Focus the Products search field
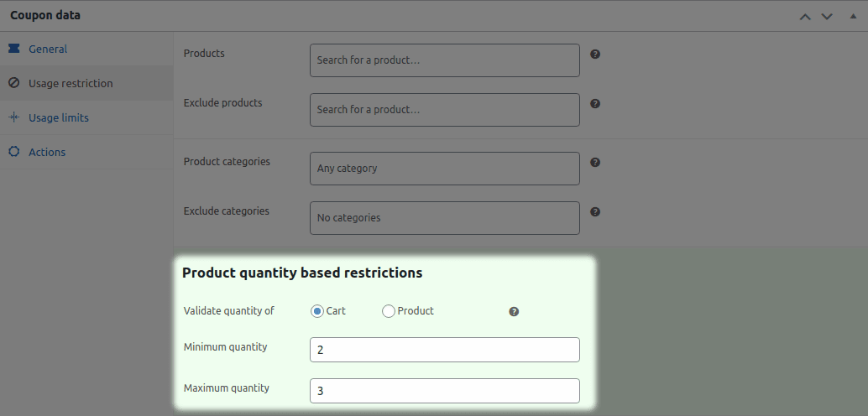Image resolution: width=868 pixels, height=416 pixels. 445,60
